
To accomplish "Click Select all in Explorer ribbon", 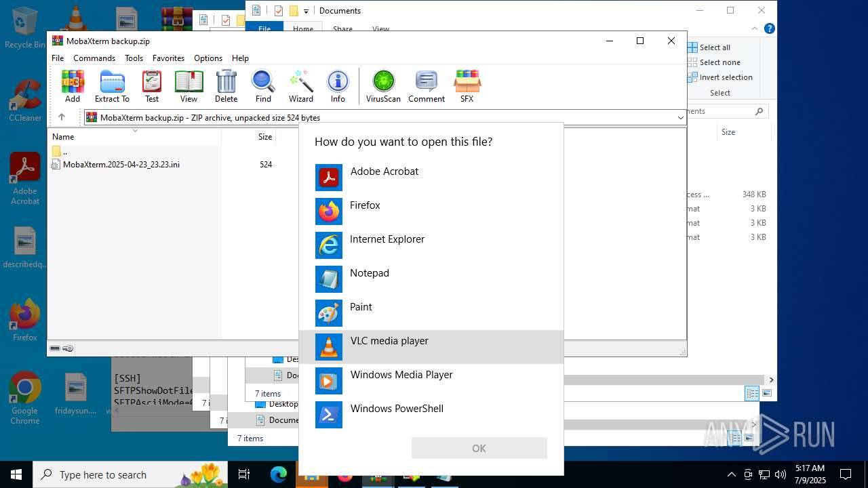I will pyautogui.click(x=709, y=47).
